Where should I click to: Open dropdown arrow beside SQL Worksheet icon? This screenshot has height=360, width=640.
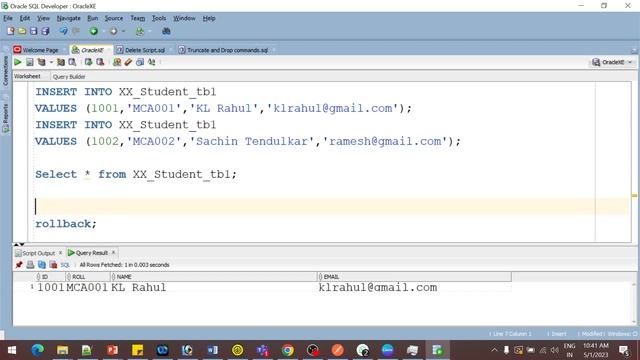point(150,31)
